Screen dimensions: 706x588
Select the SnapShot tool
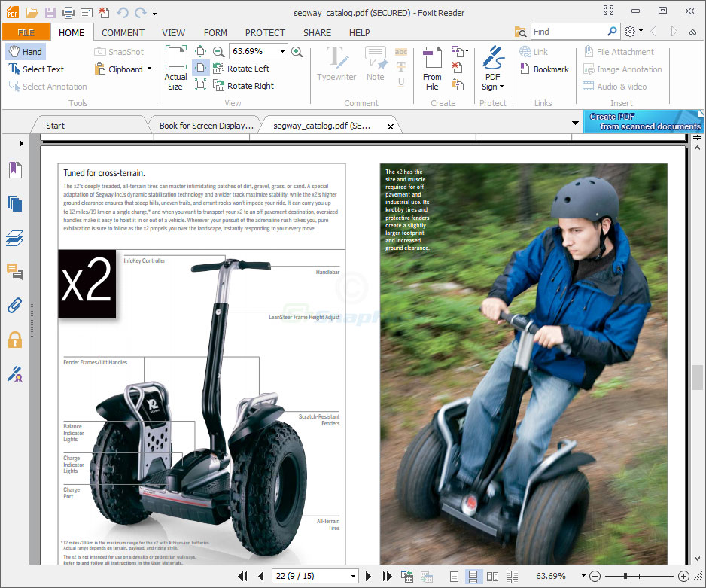click(118, 51)
